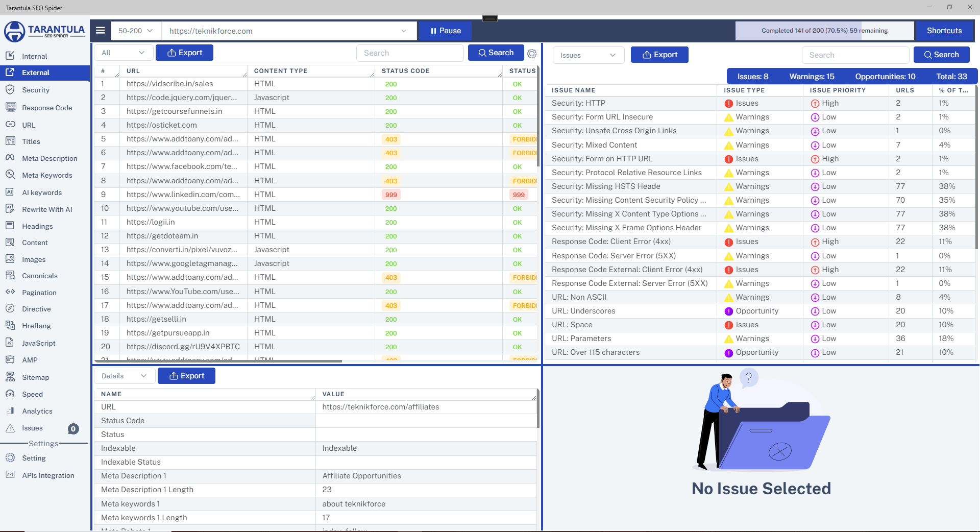
Task: Open Content sidebar icon
Action: [x=10, y=242]
